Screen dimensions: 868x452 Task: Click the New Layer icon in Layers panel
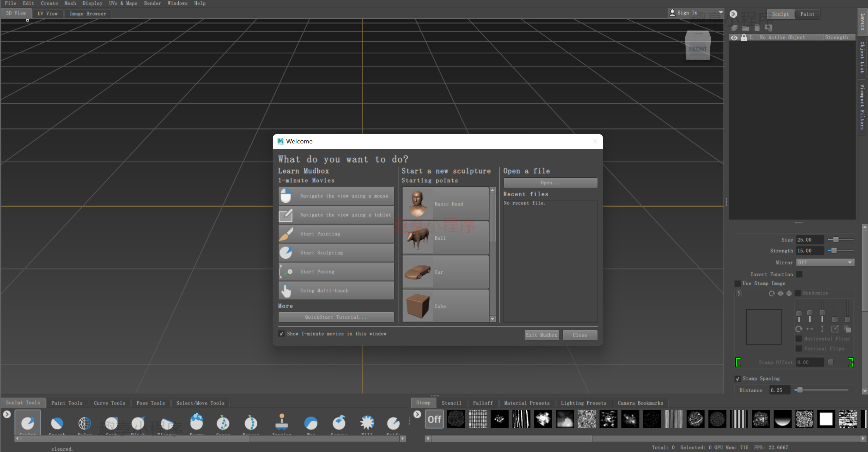(734, 28)
